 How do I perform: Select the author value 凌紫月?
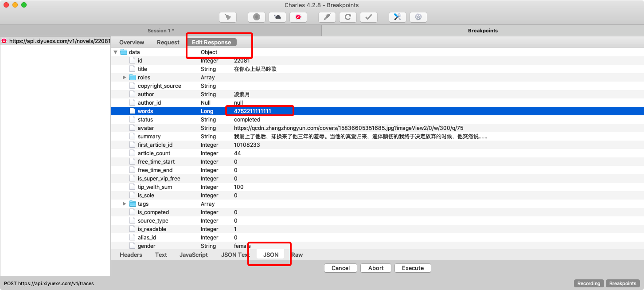tap(242, 94)
